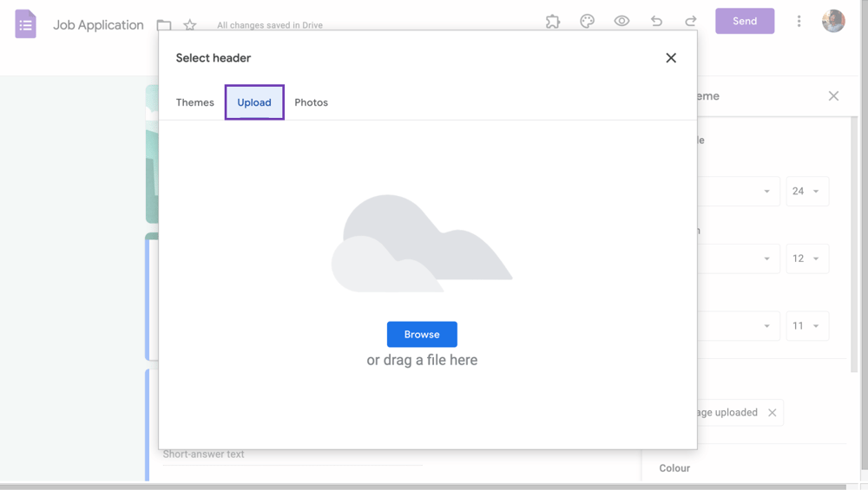Screen dimensions: 868x490
Task: Expand the font size 11 dropdown
Action: [x=807, y=326]
